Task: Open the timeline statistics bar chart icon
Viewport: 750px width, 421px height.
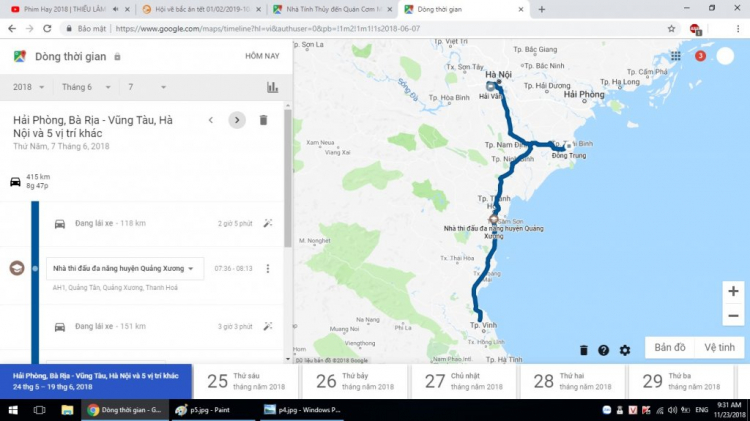Action: (x=273, y=87)
